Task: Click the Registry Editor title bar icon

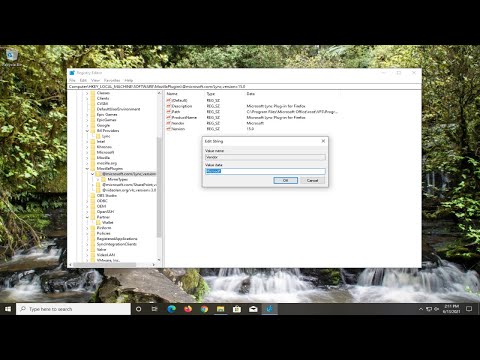Action: pos(72,73)
